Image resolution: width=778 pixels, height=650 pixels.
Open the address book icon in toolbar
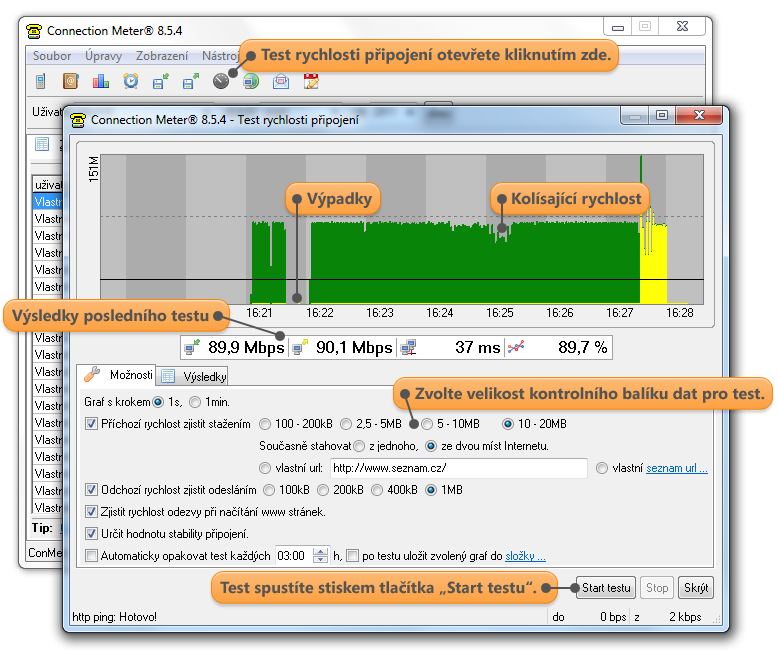[70, 81]
